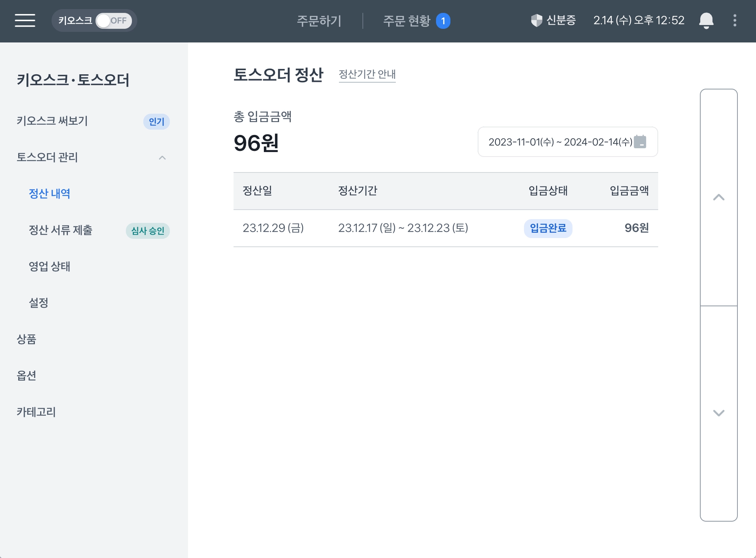The height and width of the screenshot is (558, 756).
Task: Open the three-dot more options menu
Action: pyautogui.click(x=734, y=20)
